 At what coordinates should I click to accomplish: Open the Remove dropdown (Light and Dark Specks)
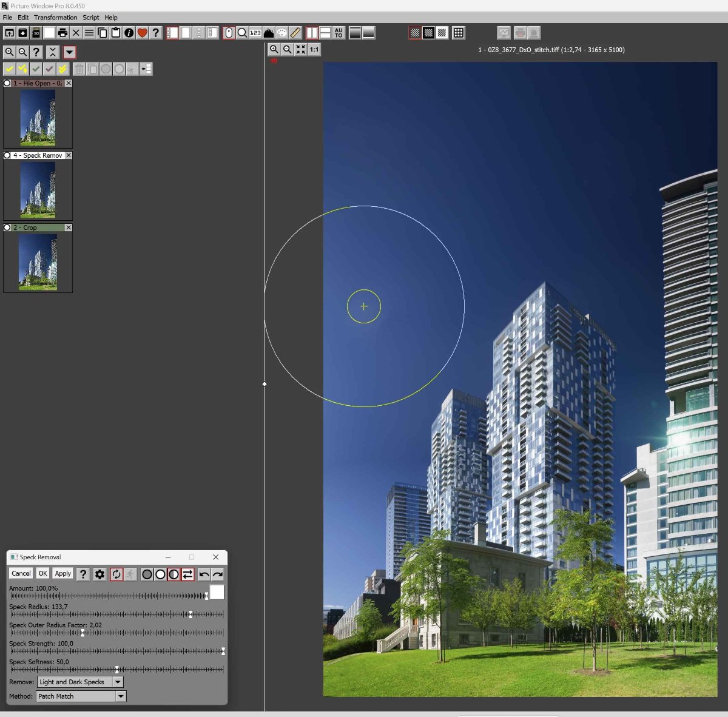(x=118, y=682)
